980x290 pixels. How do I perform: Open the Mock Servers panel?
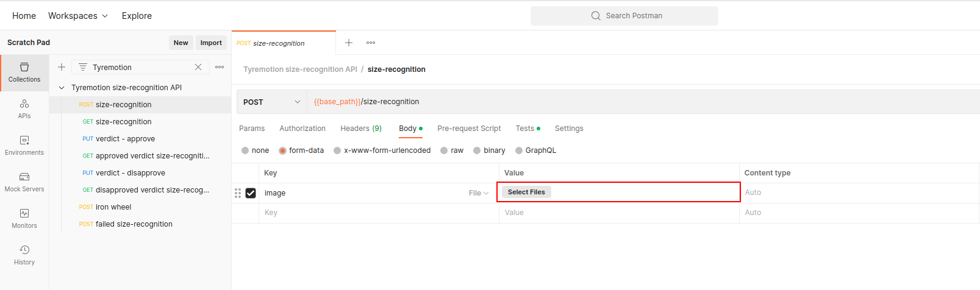pyautogui.click(x=24, y=182)
